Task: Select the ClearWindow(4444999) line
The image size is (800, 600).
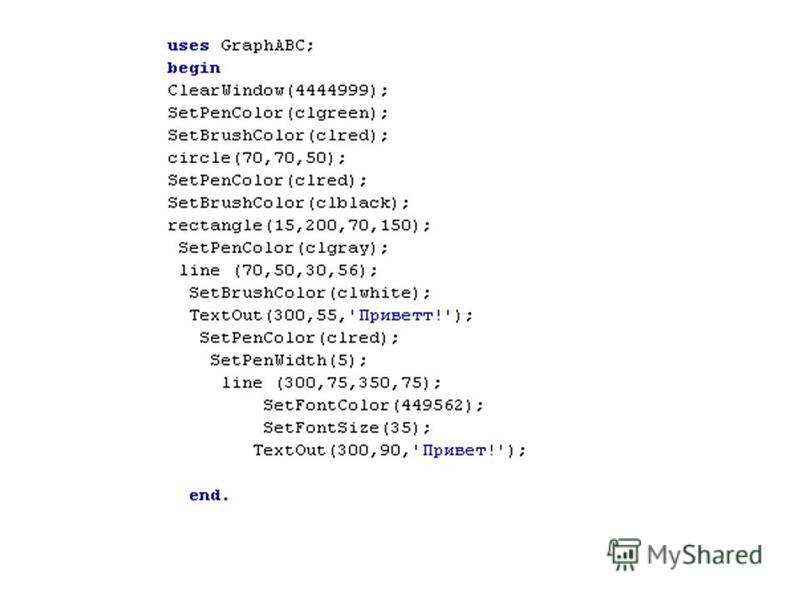Action: pyautogui.click(x=278, y=90)
